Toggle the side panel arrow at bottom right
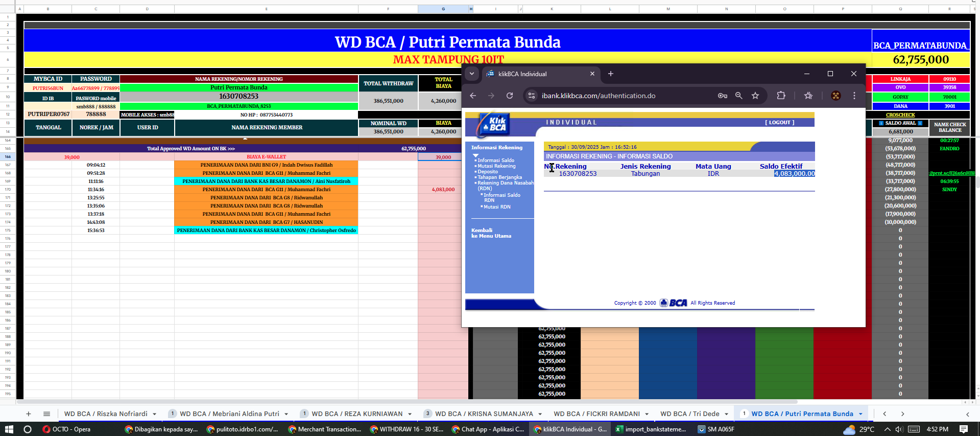980x436 pixels. 967,414
